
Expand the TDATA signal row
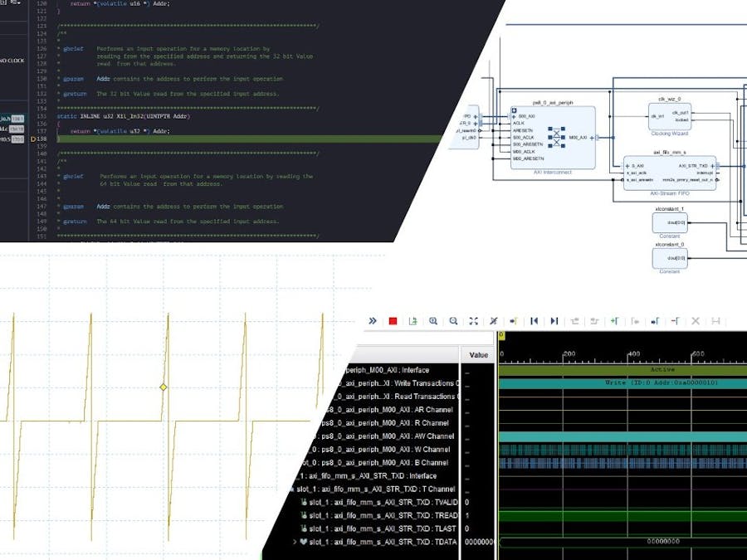(x=295, y=542)
